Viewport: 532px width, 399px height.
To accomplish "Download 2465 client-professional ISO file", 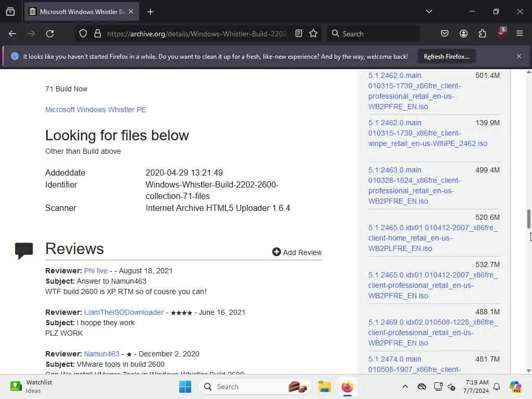I will (433, 285).
